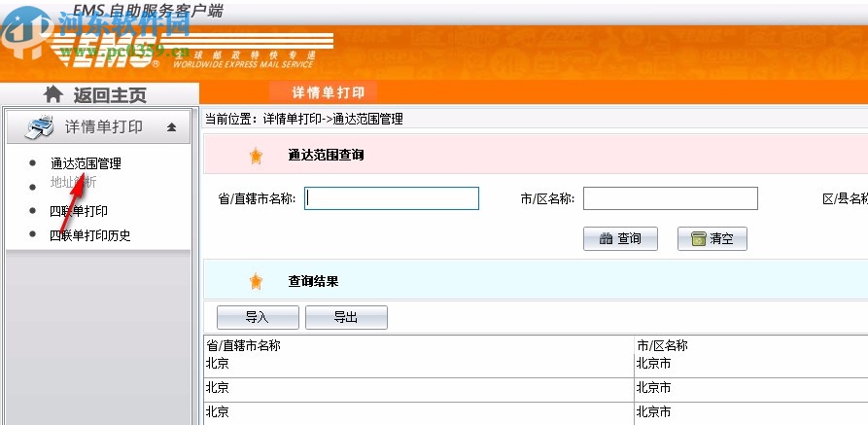Click the 查询 search button
Screen dimensions: 868x425
click(x=620, y=239)
